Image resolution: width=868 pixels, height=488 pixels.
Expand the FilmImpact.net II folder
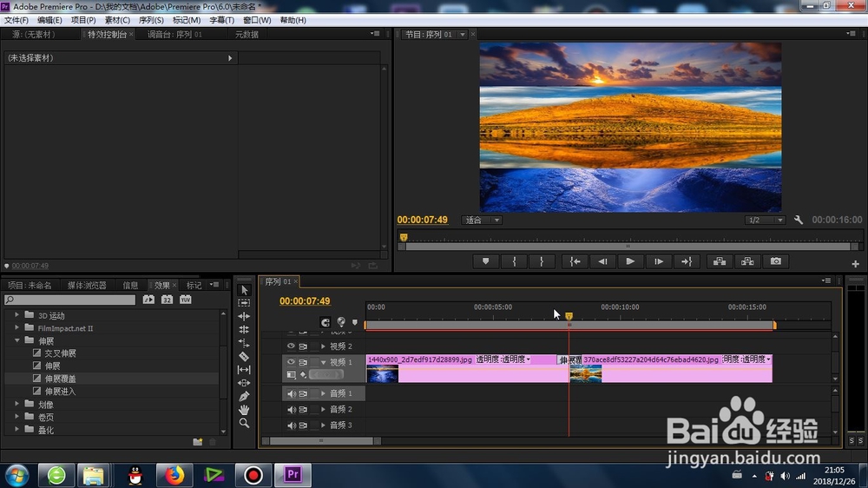[16, 327]
